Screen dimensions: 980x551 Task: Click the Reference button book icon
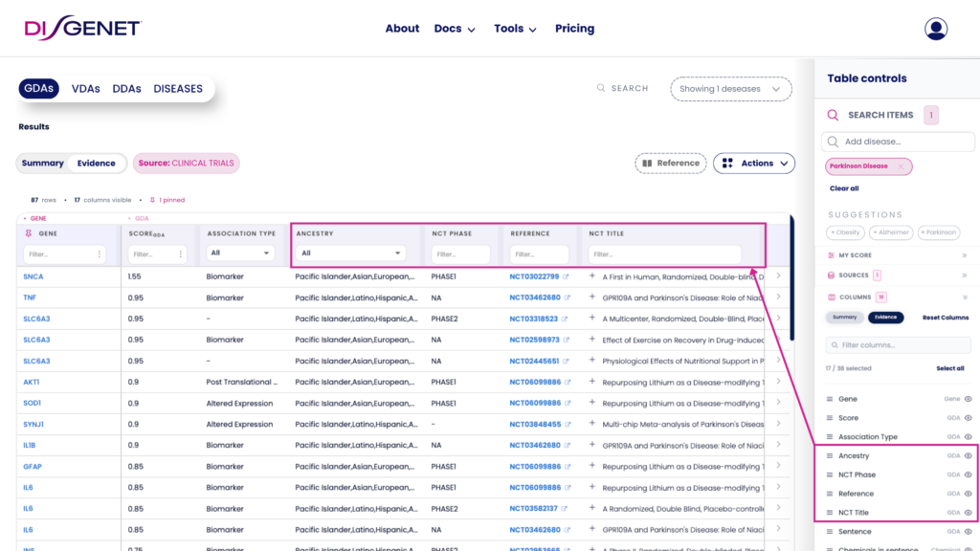tap(647, 163)
